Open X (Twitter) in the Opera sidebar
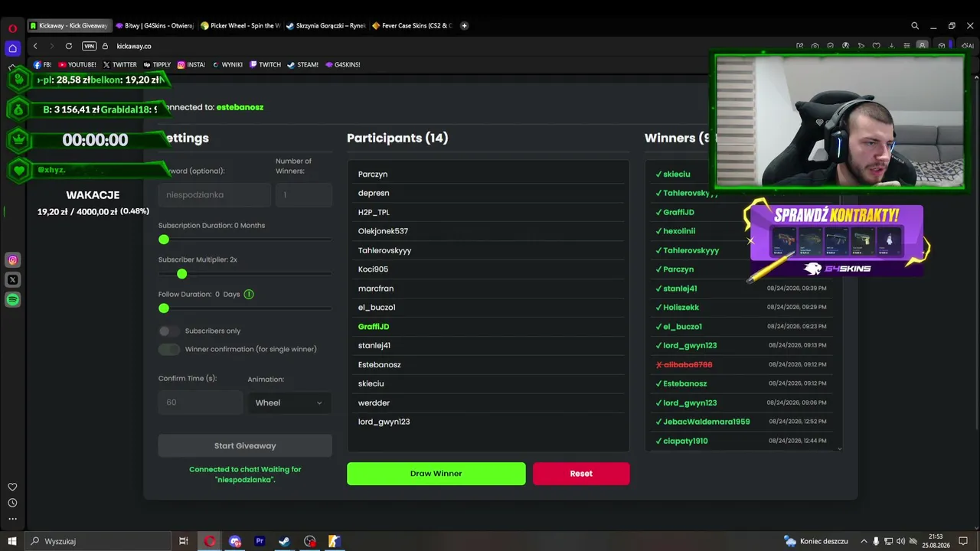This screenshot has height=551, width=980. tap(12, 280)
